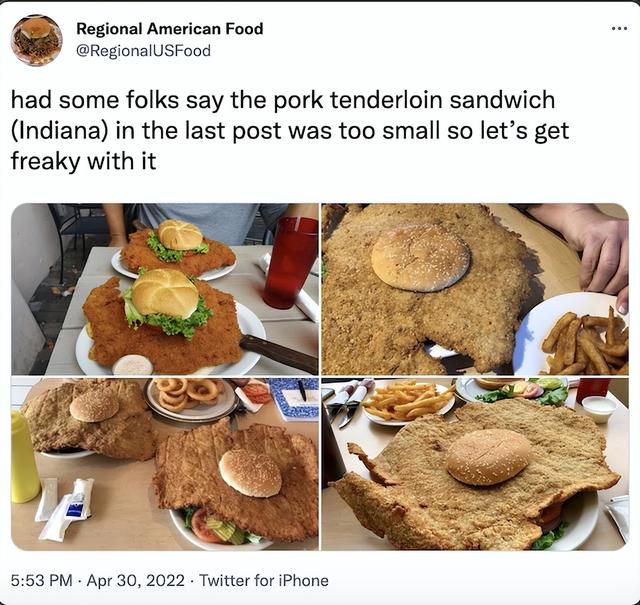Click the 5:53 PM timestamp
Screen dimensions: 640x605
(41, 580)
